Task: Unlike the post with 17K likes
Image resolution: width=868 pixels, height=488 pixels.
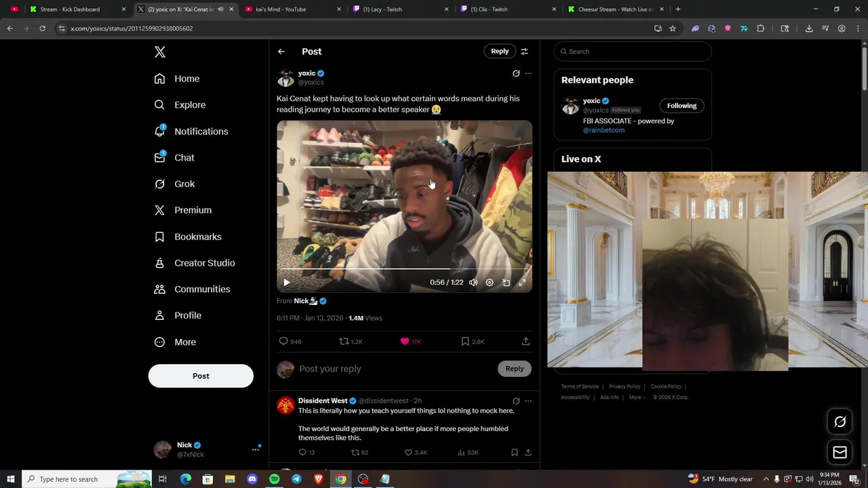Action: [410, 342]
